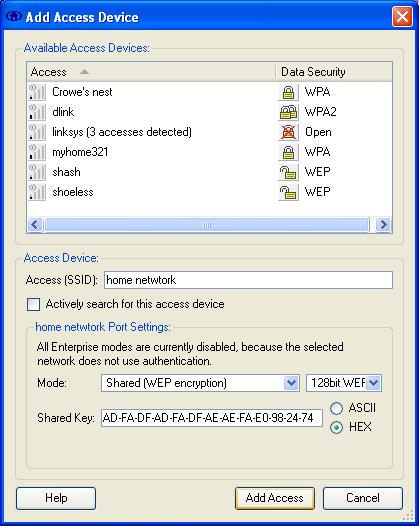Screen dimensions: 419x526
Task: Click the Help button
Action: tap(56, 498)
